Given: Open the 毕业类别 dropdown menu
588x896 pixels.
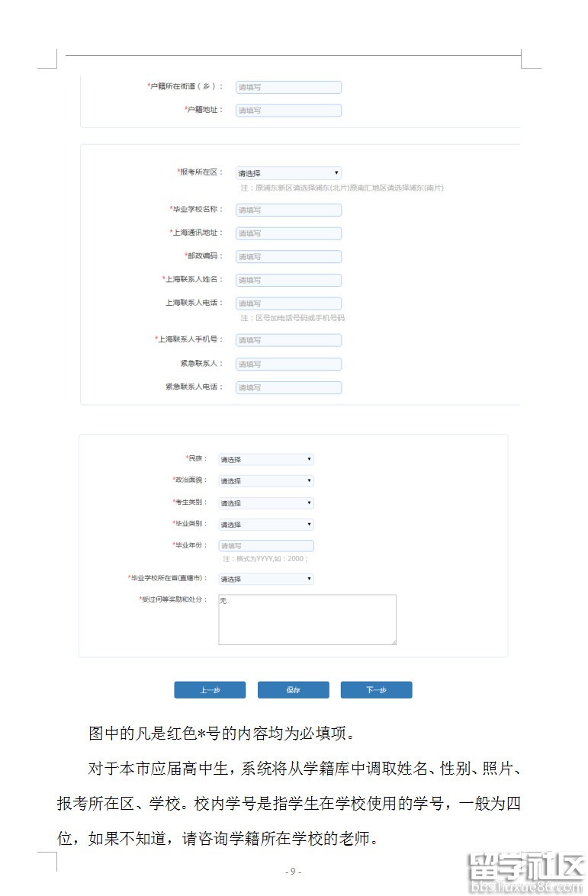Looking at the screenshot, I should point(265,525).
